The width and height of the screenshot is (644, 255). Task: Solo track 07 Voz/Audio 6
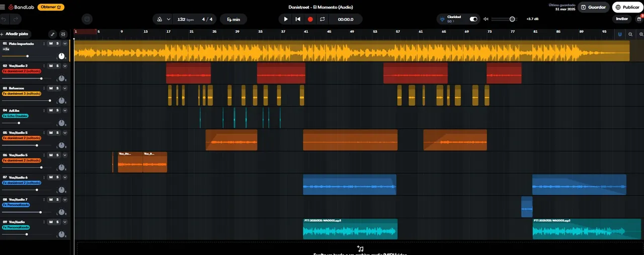click(x=57, y=177)
